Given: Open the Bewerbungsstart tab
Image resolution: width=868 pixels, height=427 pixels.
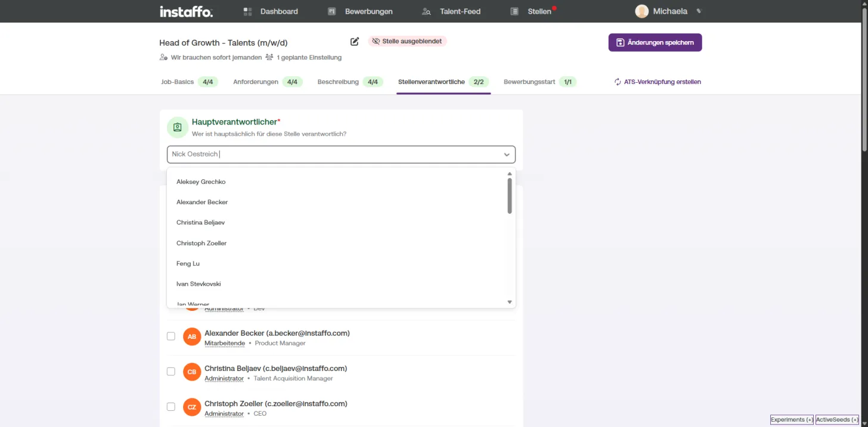Looking at the screenshot, I should coord(540,82).
